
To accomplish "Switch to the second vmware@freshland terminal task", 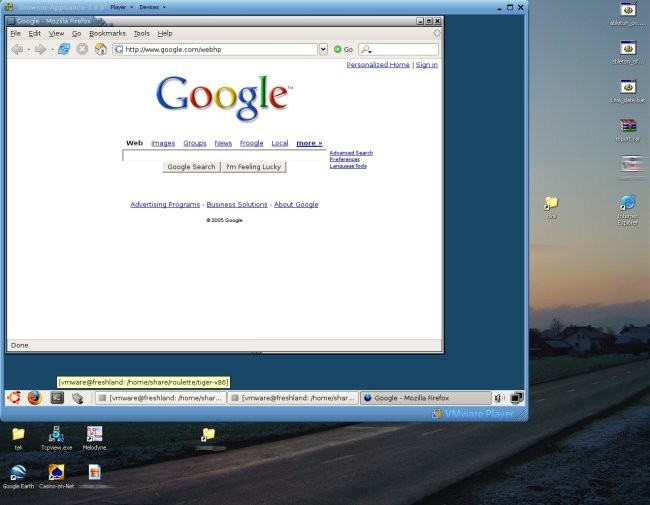I will pos(293,398).
